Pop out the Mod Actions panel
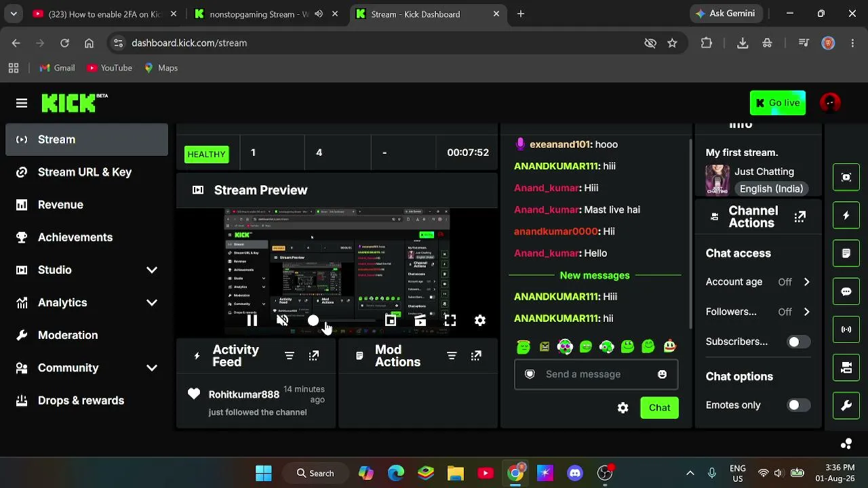The image size is (868, 488). [x=476, y=356]
